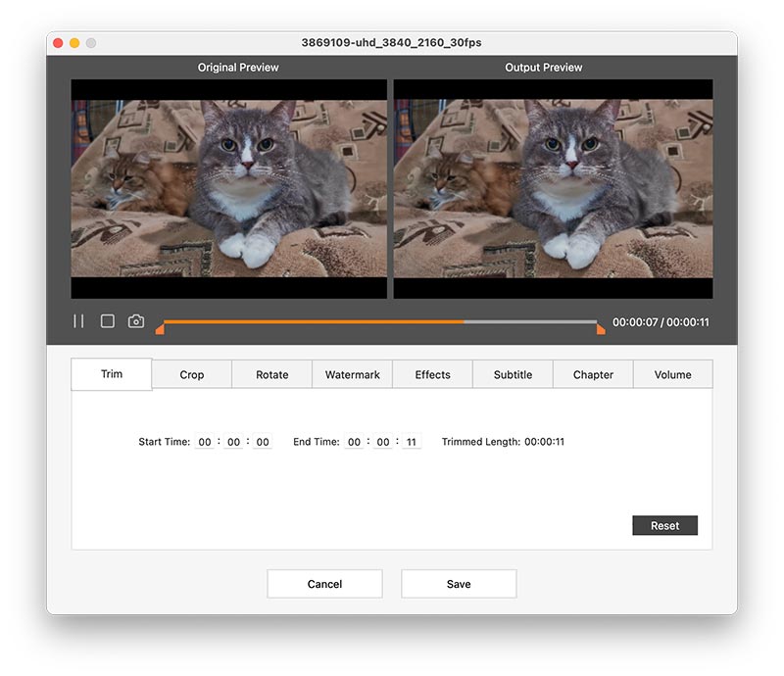
Task: Select the left orange trim handle
Action: point(160,331)
